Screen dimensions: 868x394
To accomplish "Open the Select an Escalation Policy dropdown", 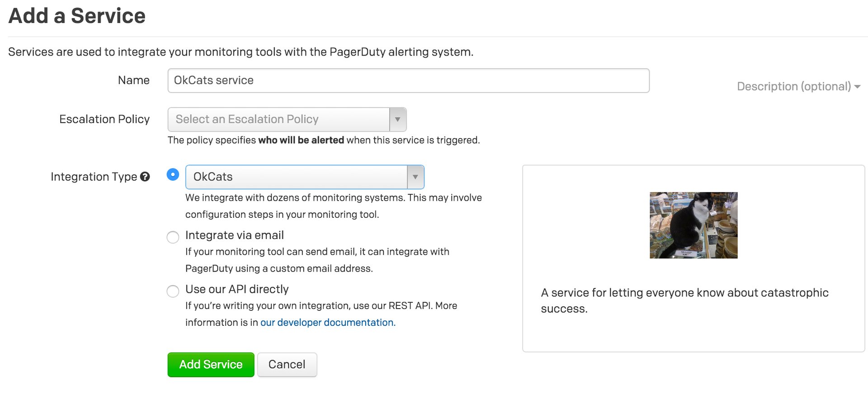I will pos(278,119).
